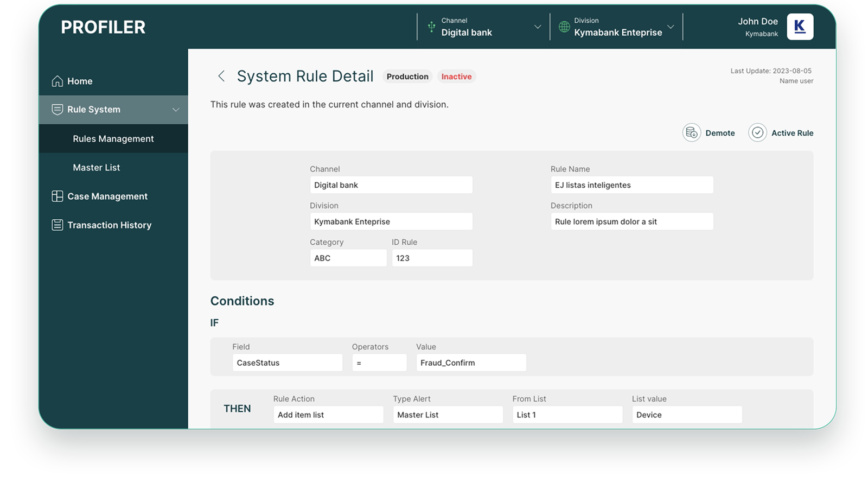
Task: Click the Active Rule checkmark icon
Action: tap(757, 133)
